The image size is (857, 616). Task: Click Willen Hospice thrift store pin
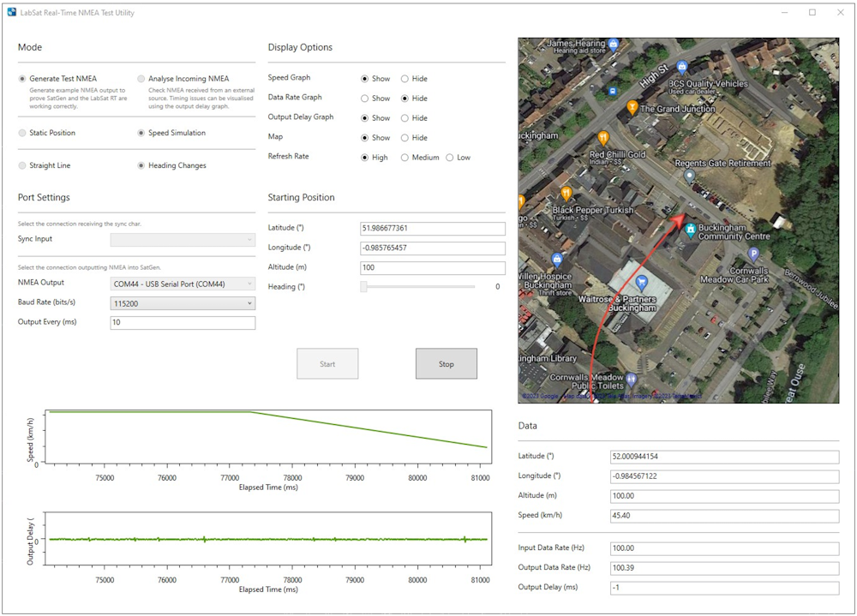pyautogui.click(x=556, y=259)
